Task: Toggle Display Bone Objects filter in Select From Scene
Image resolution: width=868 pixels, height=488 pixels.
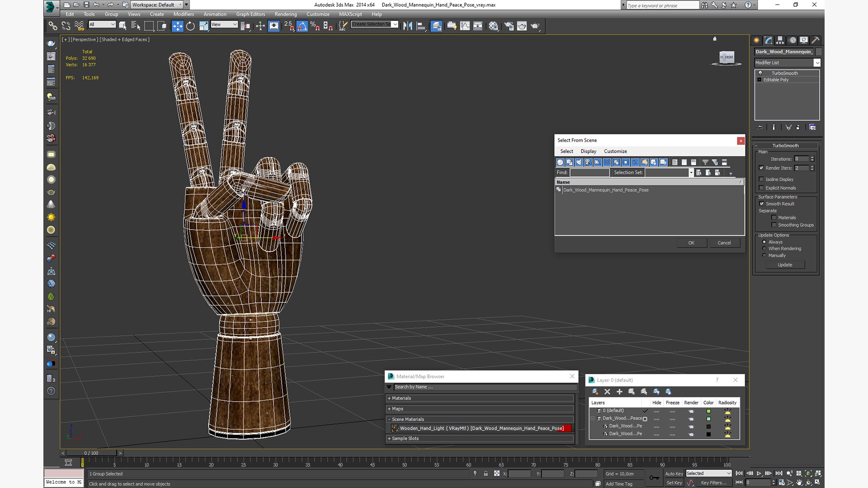Action: pos(635,162)
